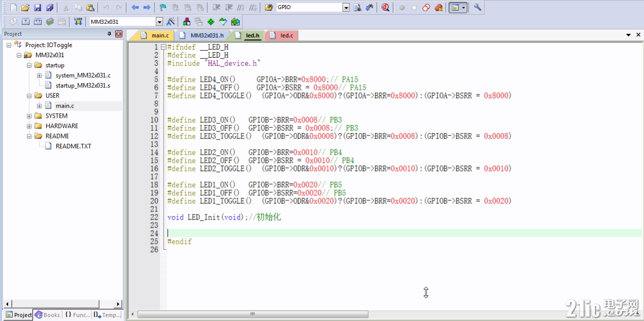Click the "#endif" text on line 25
This screenshot has height=321, width=644.
180,241
